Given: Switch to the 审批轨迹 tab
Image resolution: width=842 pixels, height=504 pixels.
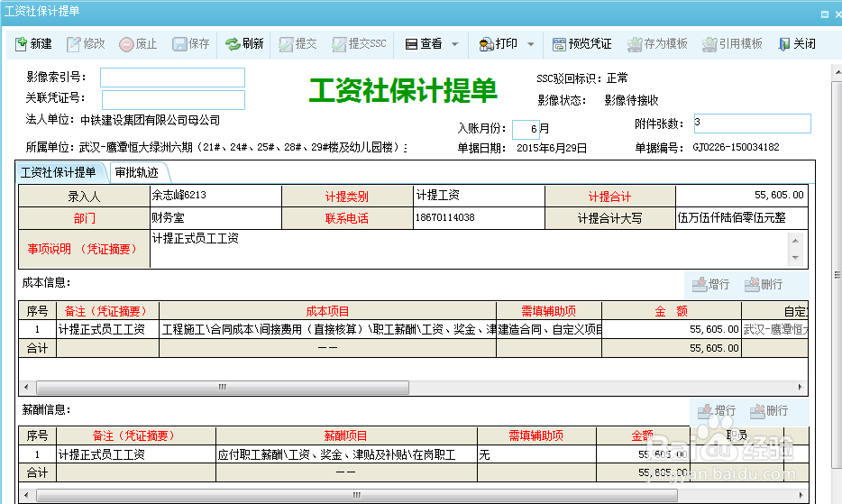Looking at the screenshot, I should 137,172.
